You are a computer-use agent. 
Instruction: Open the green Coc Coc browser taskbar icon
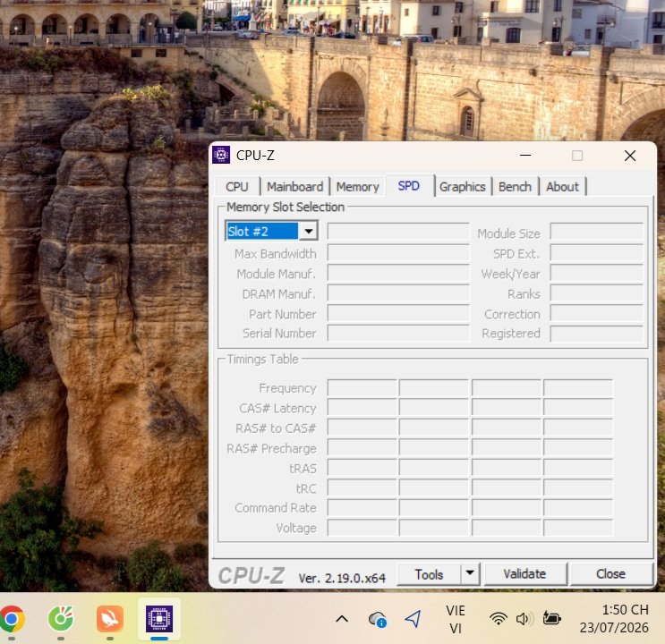coord(61,619)
